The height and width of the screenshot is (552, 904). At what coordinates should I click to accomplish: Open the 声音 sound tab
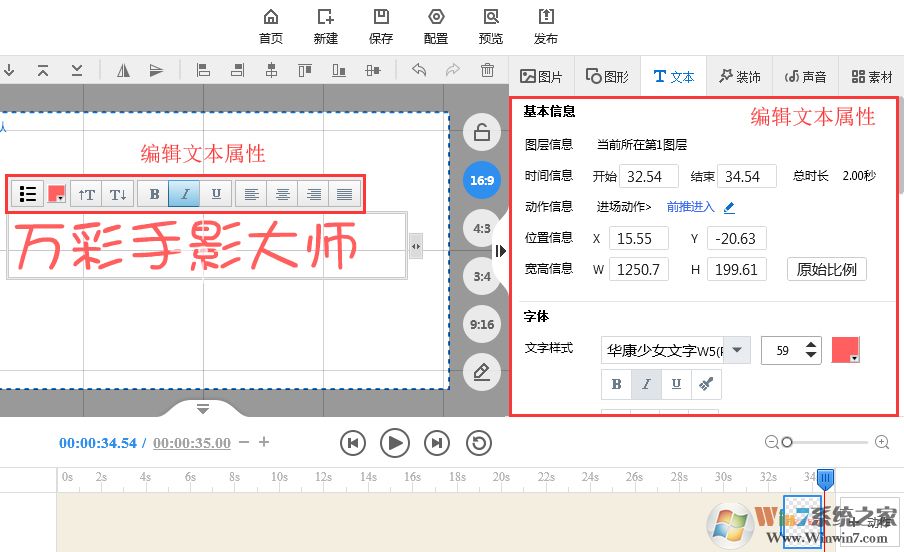coord(805,76)
